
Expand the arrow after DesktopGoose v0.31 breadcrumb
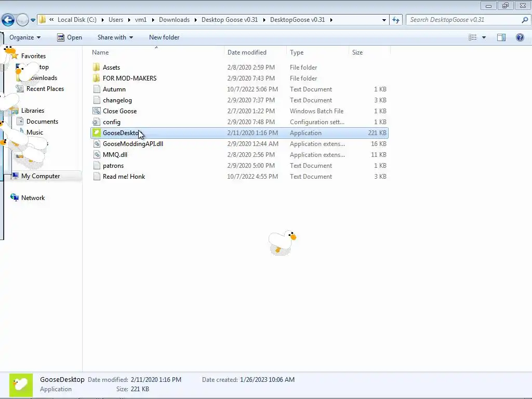[x=331, y=20]
